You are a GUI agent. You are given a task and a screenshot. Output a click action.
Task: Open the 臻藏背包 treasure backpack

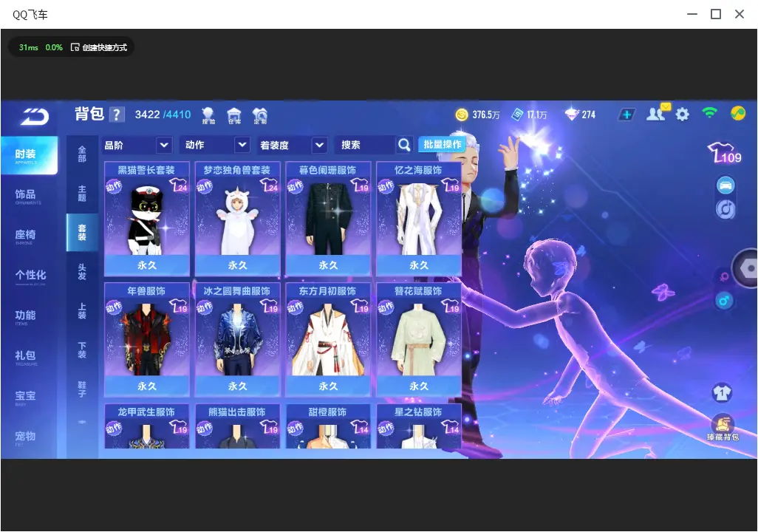click(723, 428)
